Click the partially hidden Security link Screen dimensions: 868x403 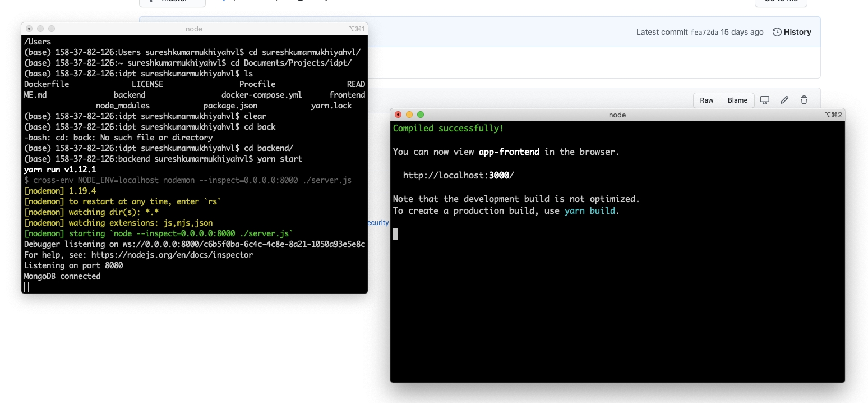378,223
